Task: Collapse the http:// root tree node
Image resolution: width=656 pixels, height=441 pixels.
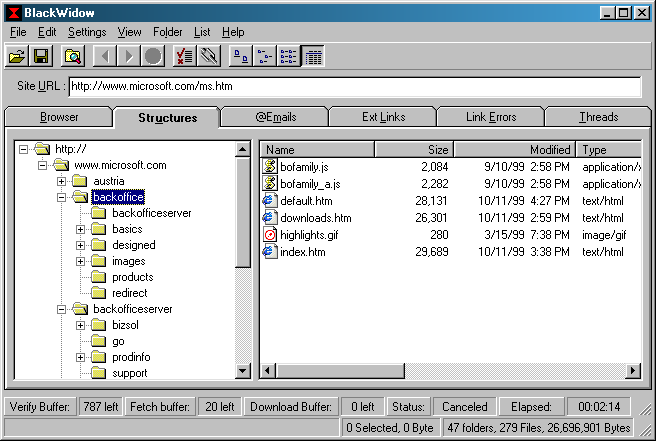Action: click(23, 149)
